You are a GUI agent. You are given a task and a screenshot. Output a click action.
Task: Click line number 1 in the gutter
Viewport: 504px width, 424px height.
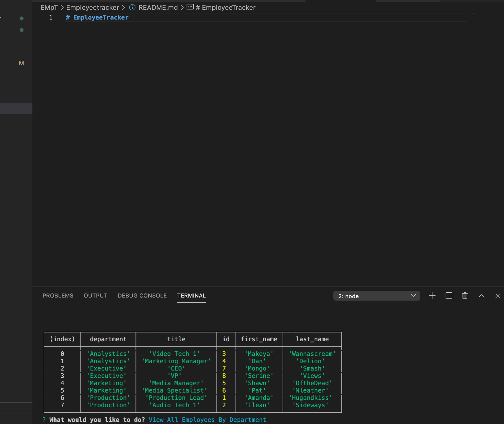(x=51, y=17)
